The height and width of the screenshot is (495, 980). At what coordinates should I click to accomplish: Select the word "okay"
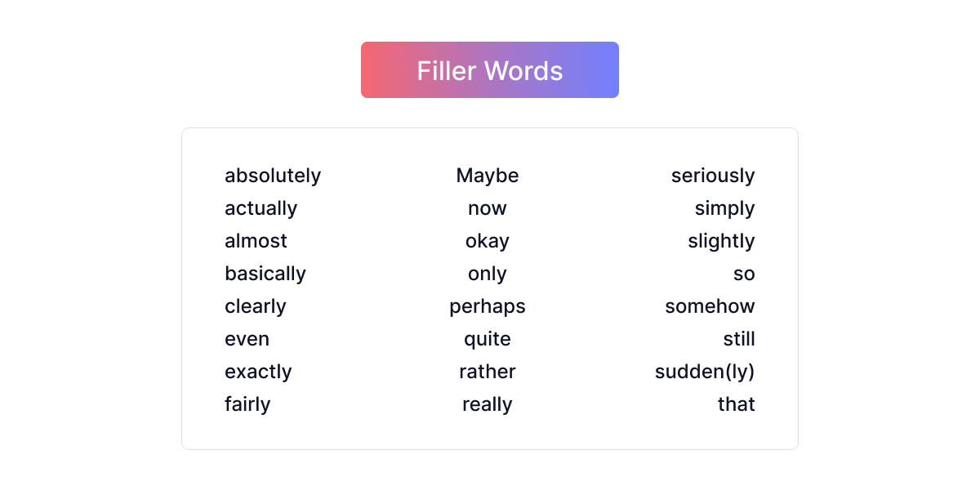tap(488, 241)
